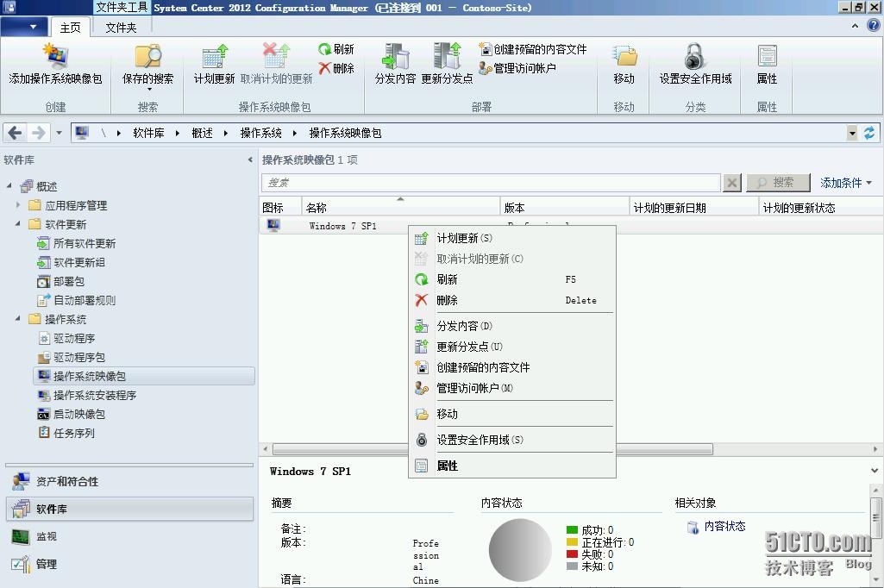Sort by the 计划的更新日期 column header
Viewport: 884px width, 588px height.
click(693, 208)
